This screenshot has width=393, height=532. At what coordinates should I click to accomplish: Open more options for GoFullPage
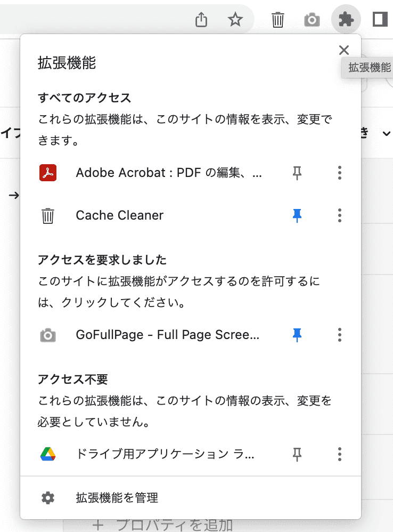click(340, 335)
